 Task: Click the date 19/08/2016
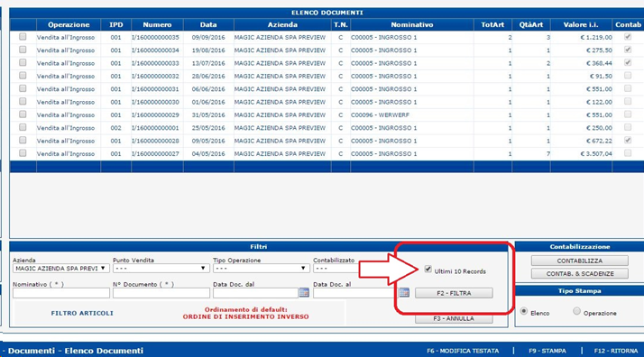(x=208, y=50)
